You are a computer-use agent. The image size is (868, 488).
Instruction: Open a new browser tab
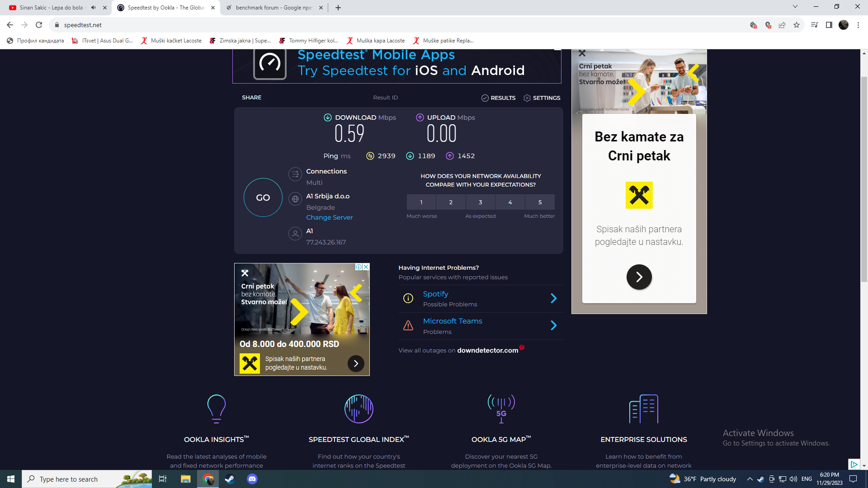pos(338,8)
